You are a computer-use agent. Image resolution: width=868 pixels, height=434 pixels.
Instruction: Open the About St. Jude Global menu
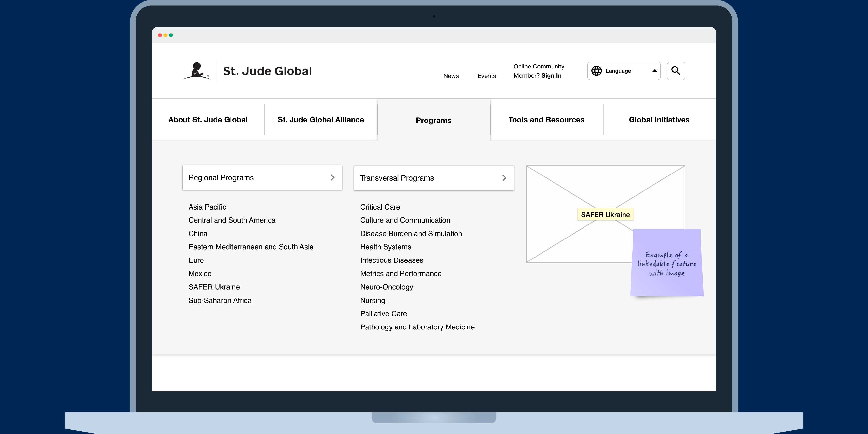(208, 120)
